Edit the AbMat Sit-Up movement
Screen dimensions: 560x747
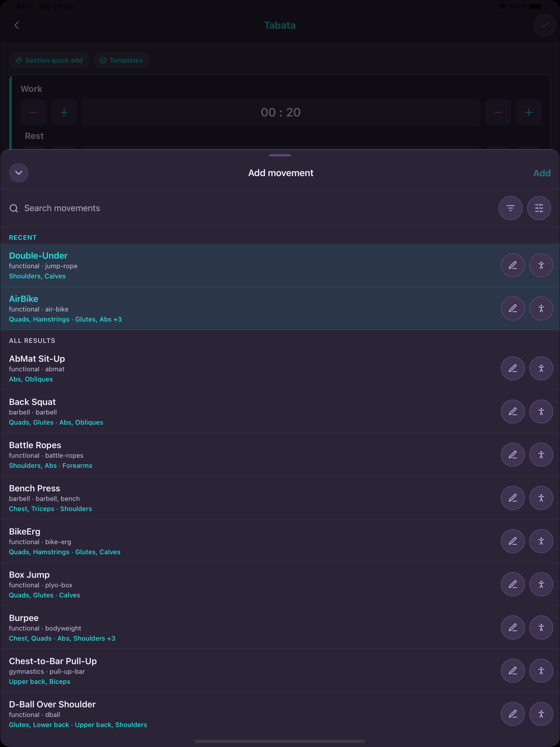pos(513,368)
